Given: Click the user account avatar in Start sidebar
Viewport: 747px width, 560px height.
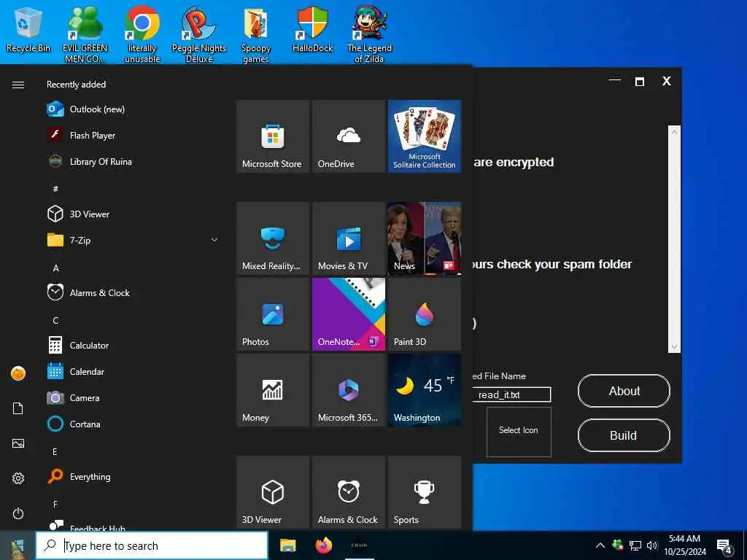Looking at the screenshot, I should (x=18, y=373).
